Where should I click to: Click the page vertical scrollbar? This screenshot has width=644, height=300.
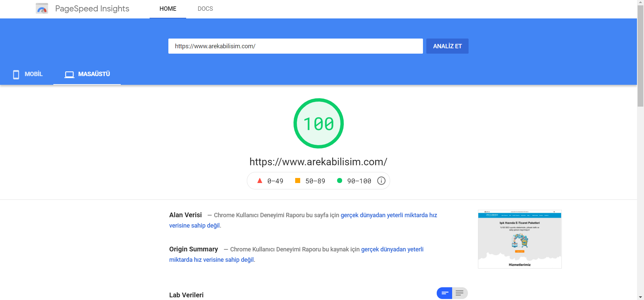(640, 57)
